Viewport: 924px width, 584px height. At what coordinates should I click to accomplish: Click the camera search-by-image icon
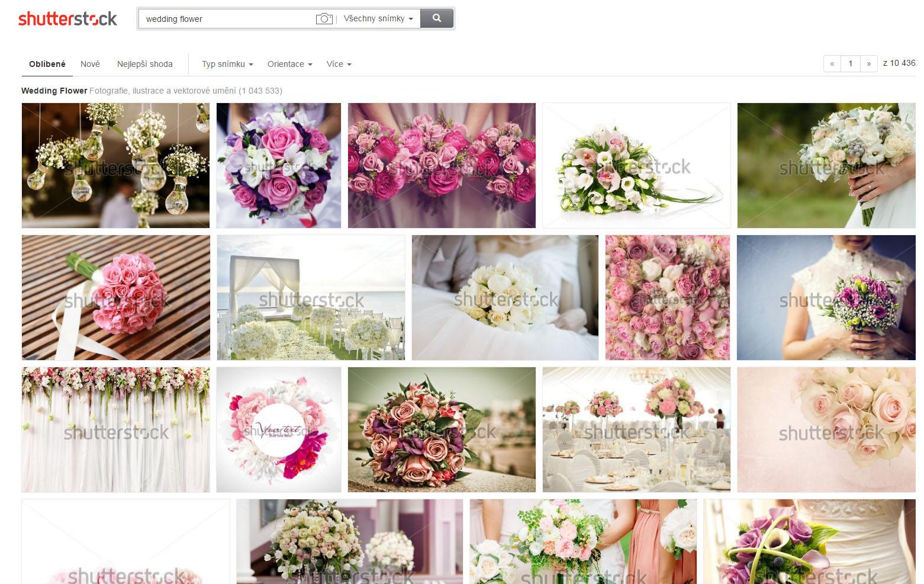tap(324, 19)
